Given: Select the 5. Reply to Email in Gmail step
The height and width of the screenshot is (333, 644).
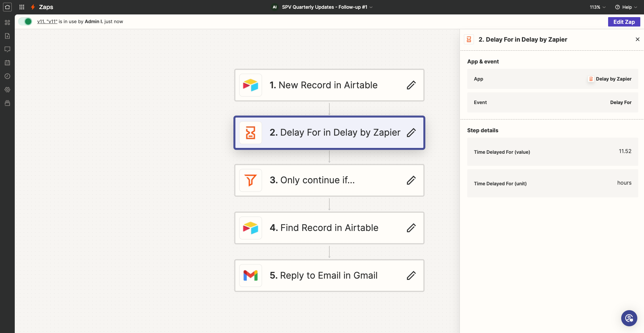Looking at the screenshot, I should pos(329,276).
